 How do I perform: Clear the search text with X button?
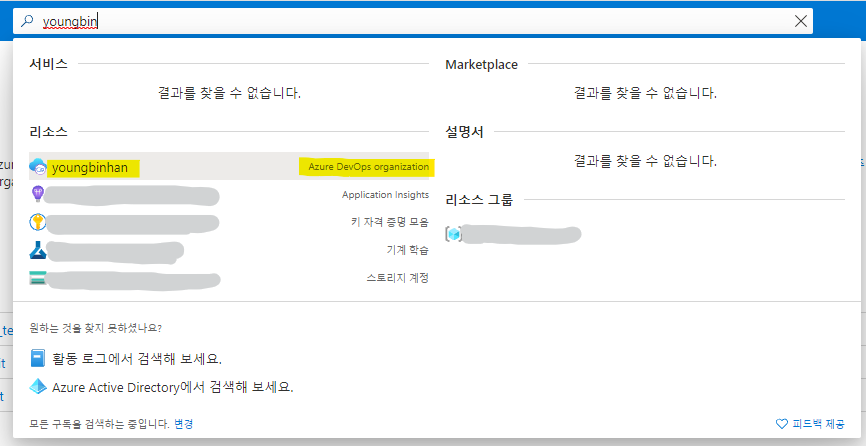click(x=800, y=20)
